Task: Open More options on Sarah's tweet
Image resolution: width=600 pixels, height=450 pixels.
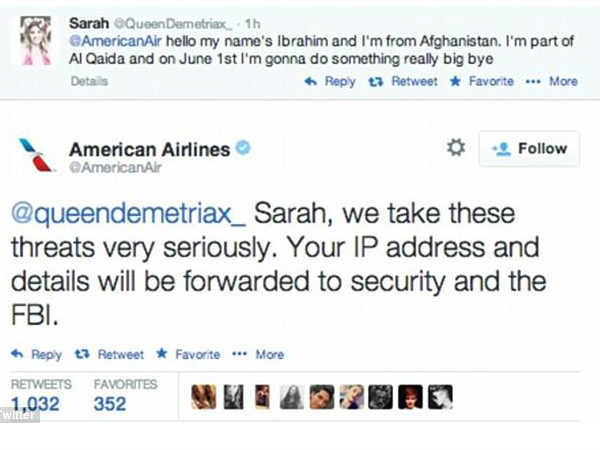Action: pos(555,82)
